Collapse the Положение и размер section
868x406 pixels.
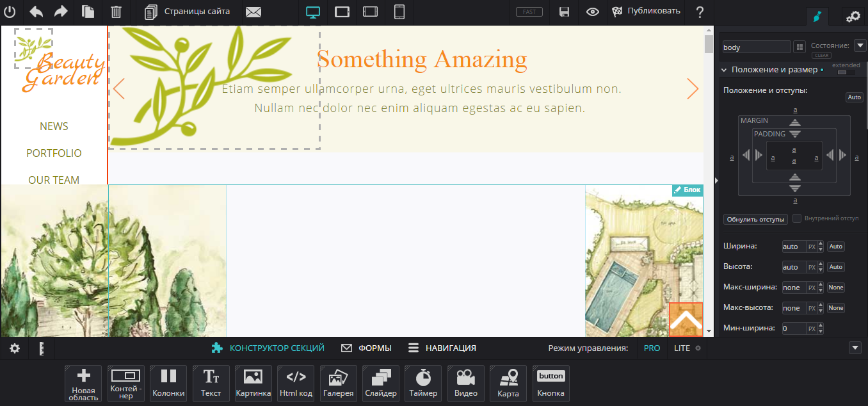tap(724, 70)
